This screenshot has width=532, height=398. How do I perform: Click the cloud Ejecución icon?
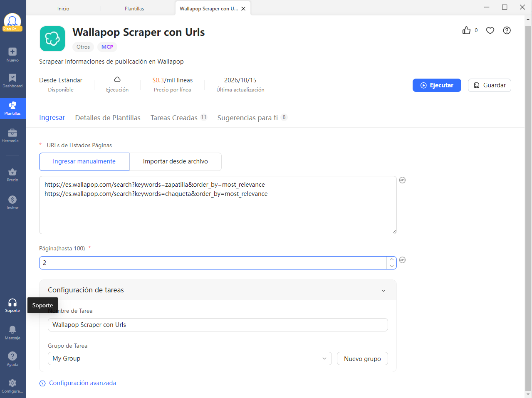click(x=117, y=79)
